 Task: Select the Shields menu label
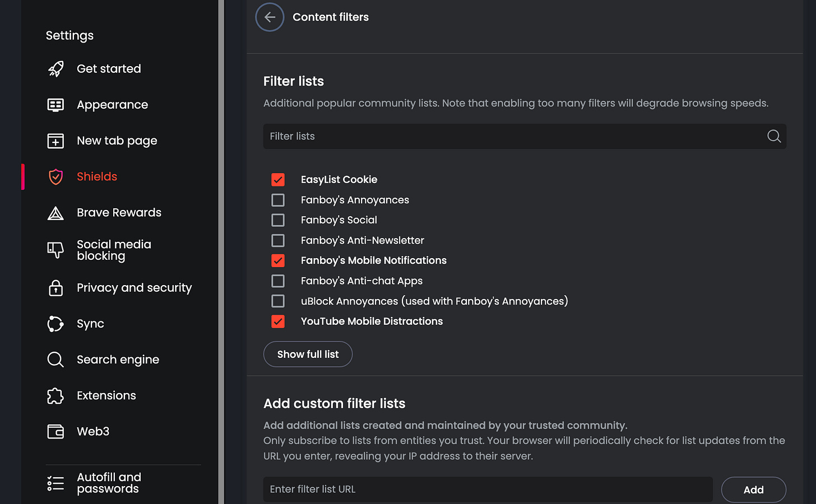click(x=97, y=177)
